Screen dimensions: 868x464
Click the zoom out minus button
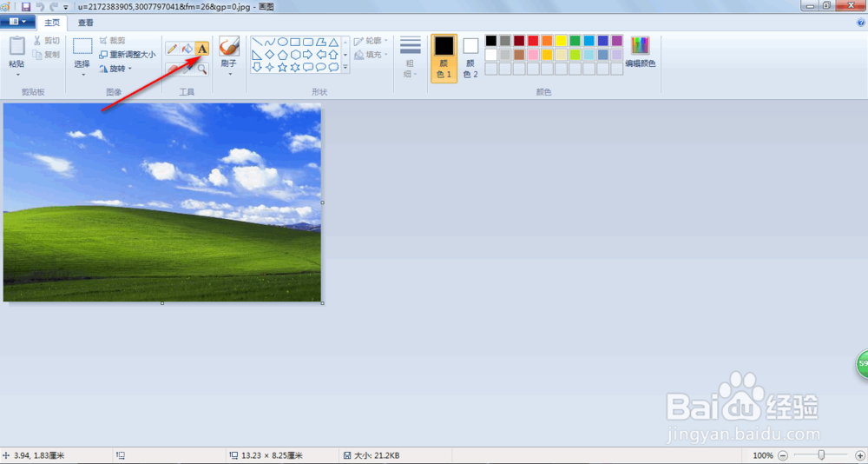pyautogui.click(x=783, y=455)
